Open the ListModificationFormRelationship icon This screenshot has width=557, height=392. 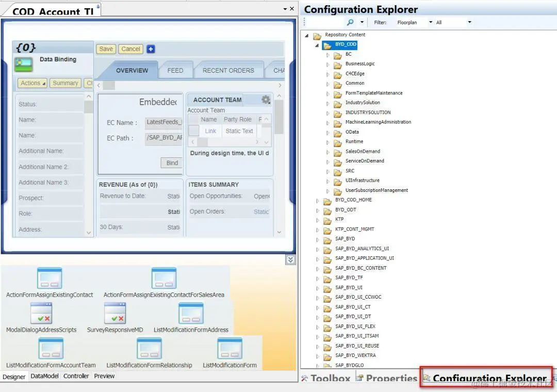tap(149, 348)
